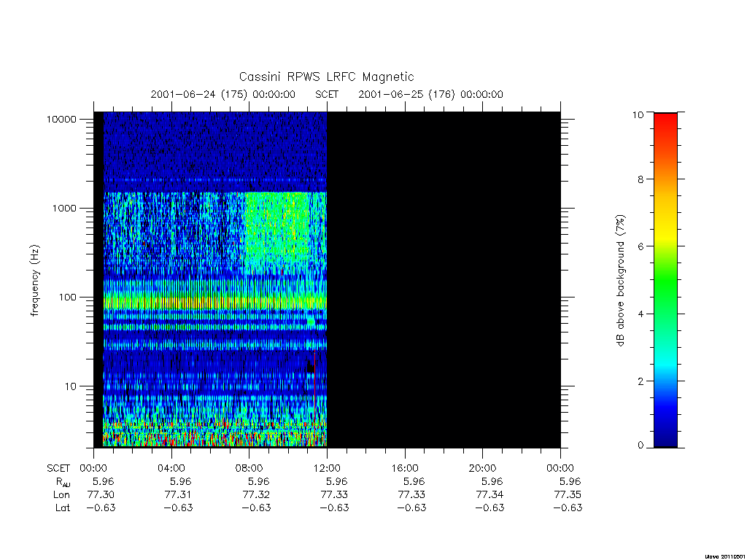Click the black data gap after 12:00

point(444,280)
